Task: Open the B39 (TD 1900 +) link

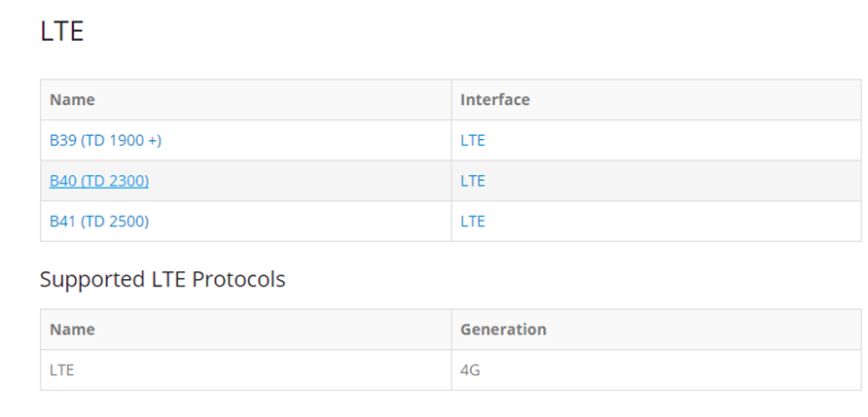Action: [105, 141]
